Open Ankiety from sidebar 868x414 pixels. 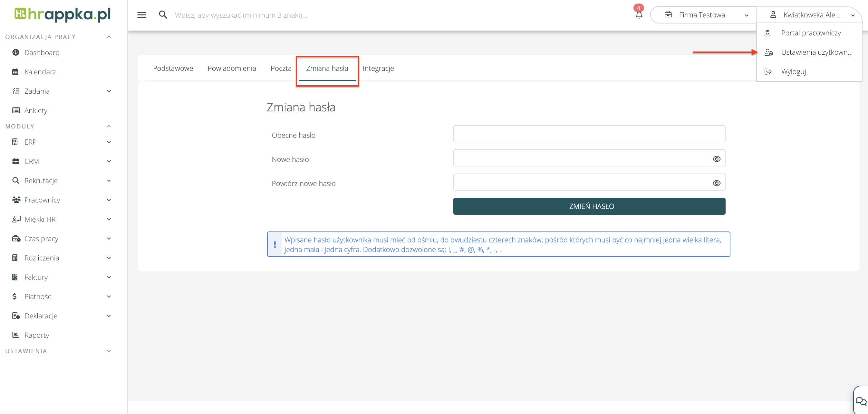tap(36, 110)
